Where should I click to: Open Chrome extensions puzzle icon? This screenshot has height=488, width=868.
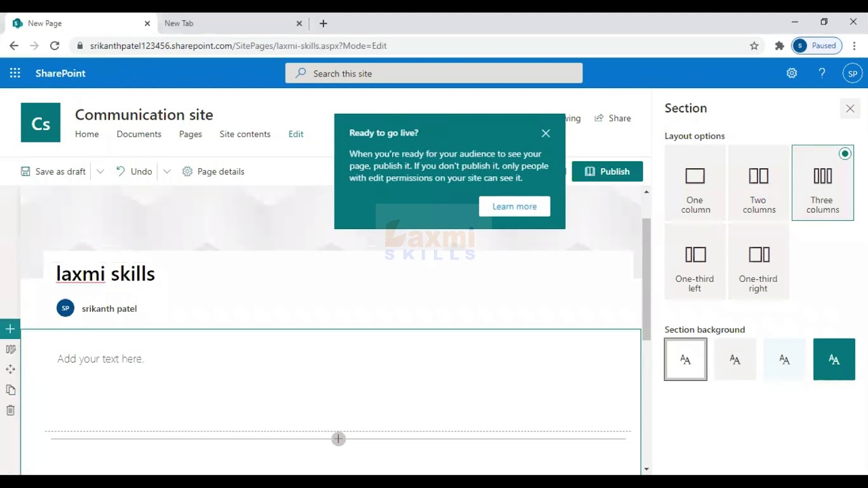click(779, 45)
